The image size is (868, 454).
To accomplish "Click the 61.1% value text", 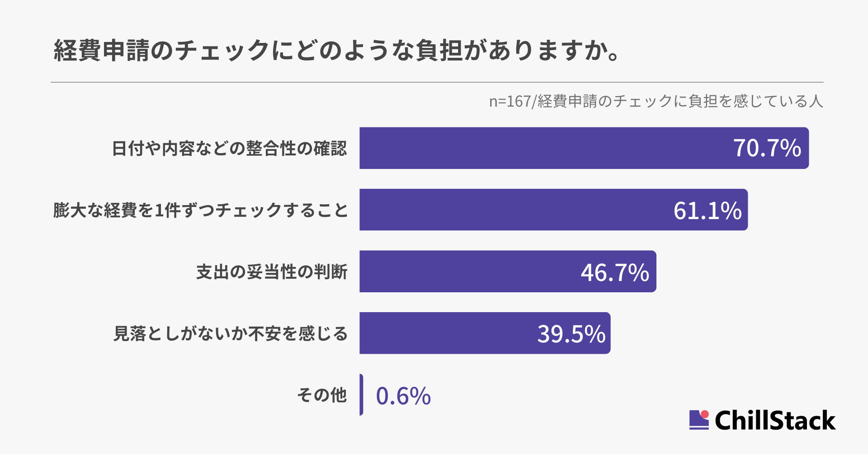I will pyautogui.click(x=708, y=210).
